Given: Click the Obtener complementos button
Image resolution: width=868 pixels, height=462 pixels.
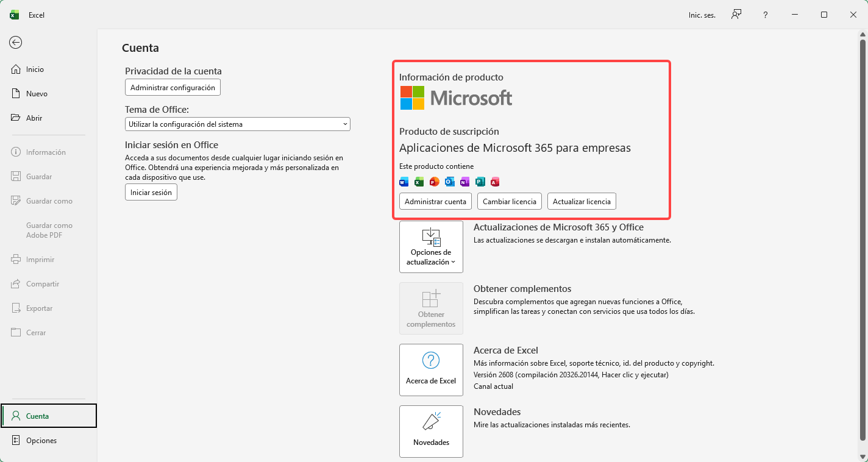Looking at the screenshot, I should point(431,308).
